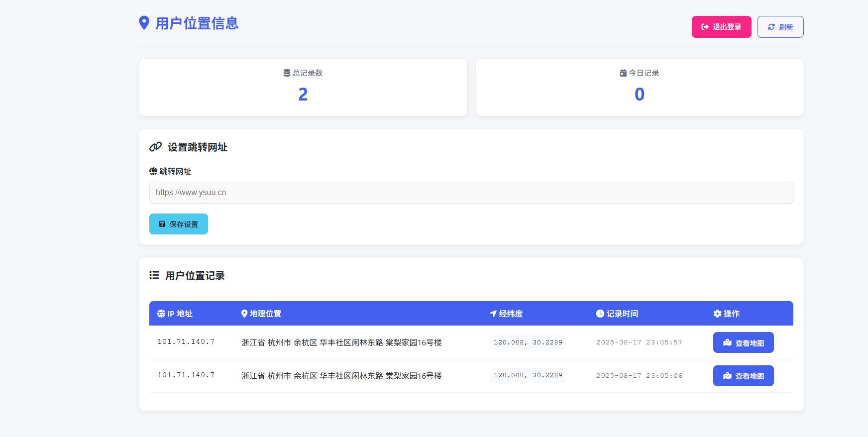Click the address text in the 23:05:57 row
Viewport: 868px width, 437px height.
341,342
